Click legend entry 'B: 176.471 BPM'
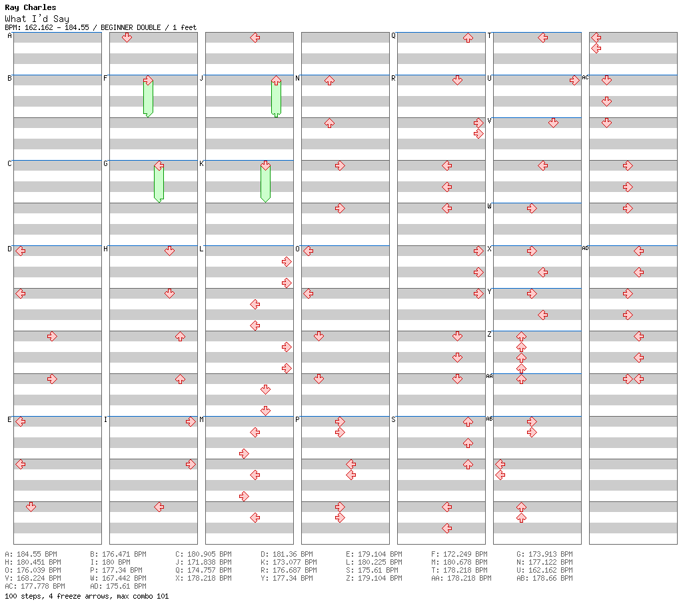The height and width of the screenshot is (616, 693). (118, 554)
